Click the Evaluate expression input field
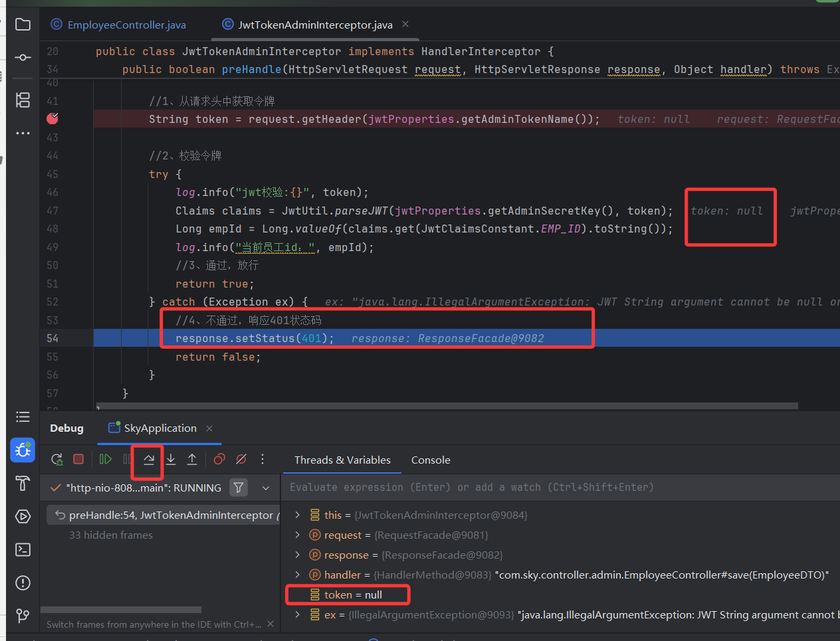This screenshot has height=641, width=840. tap(562, 487)
